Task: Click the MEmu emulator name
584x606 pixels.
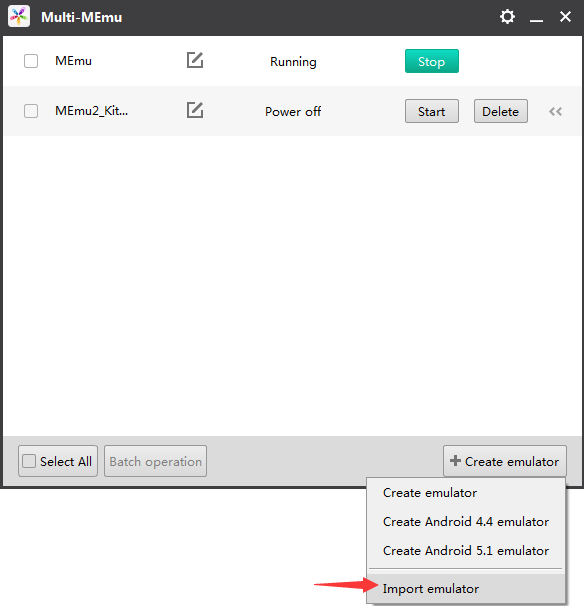Action: point(73,61)
